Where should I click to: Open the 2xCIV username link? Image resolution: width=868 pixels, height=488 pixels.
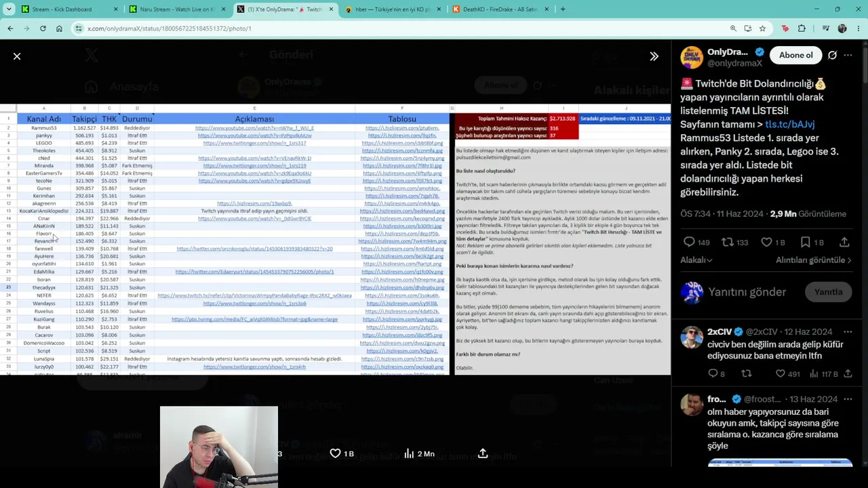point(719,331)
